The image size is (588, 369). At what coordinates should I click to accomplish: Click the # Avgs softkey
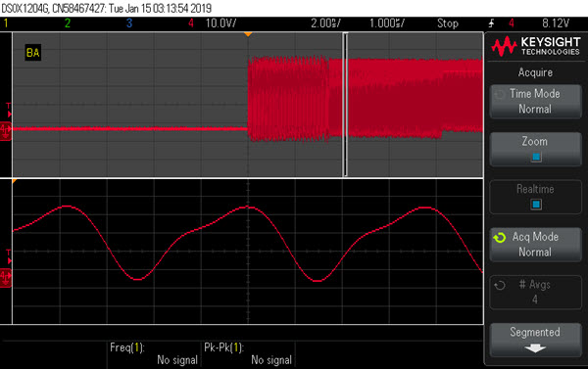pos(535,292)
